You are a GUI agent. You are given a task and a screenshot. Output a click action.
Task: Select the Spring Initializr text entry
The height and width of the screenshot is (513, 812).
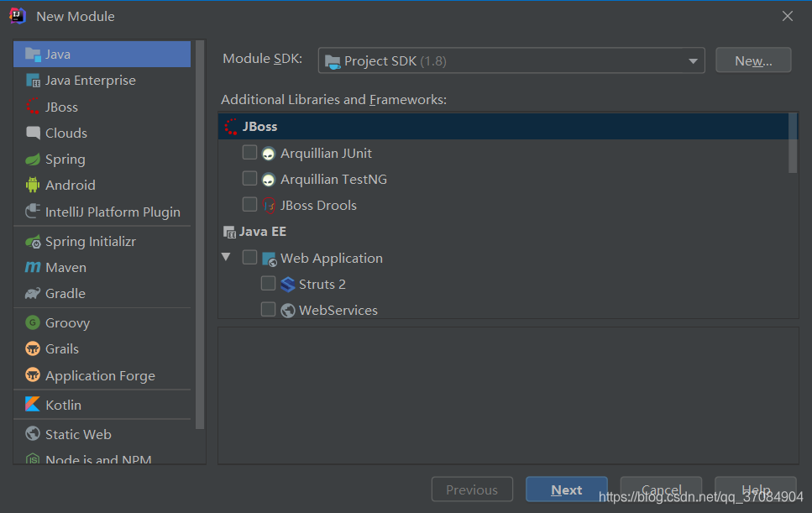[91, 242]
